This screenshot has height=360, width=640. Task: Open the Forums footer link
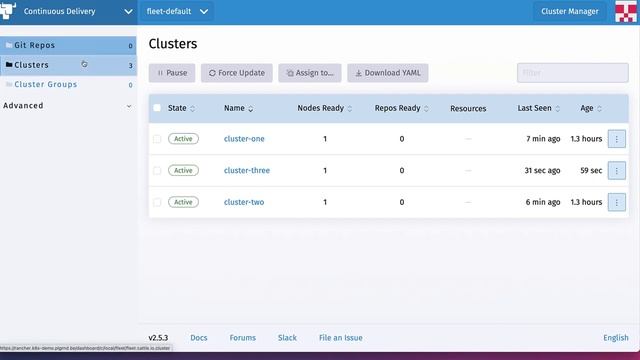tap(242, 338)
